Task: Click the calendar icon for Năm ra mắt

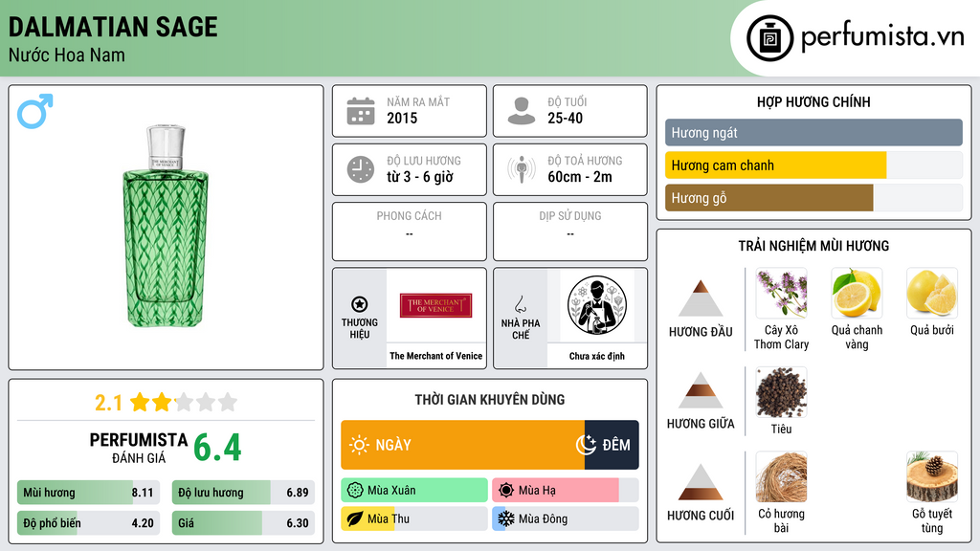Action: point(361,111)
